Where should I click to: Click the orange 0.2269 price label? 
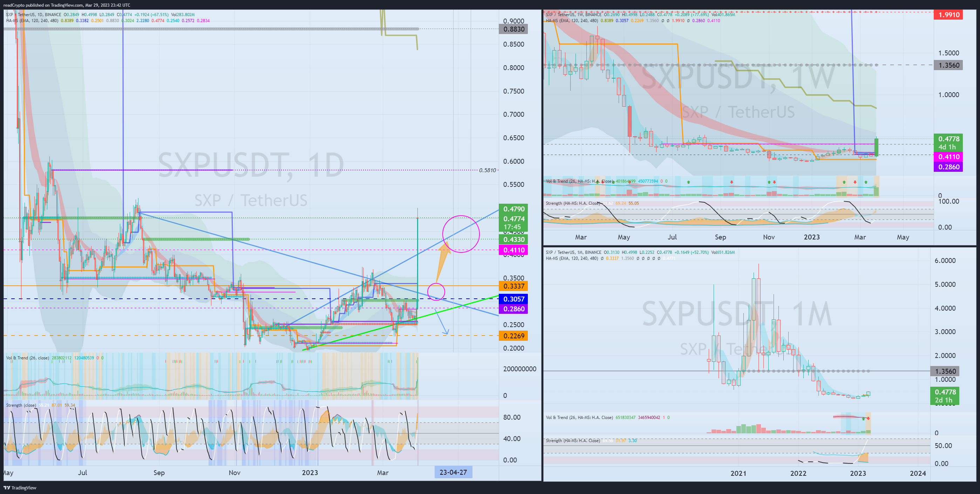513,336
